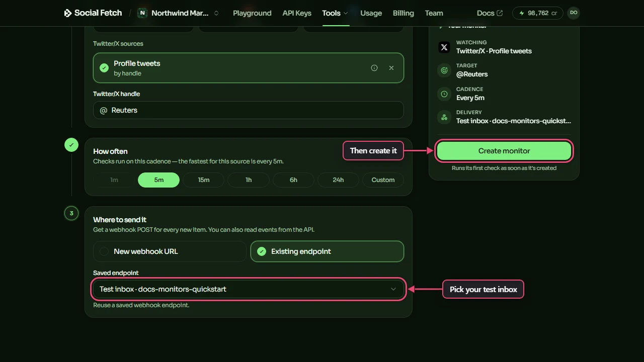Click 'Test inbox · docs-monitors-quickst...' delivery text
The image size is (644, 362).
pyautogui.click(x=514, y=121)
